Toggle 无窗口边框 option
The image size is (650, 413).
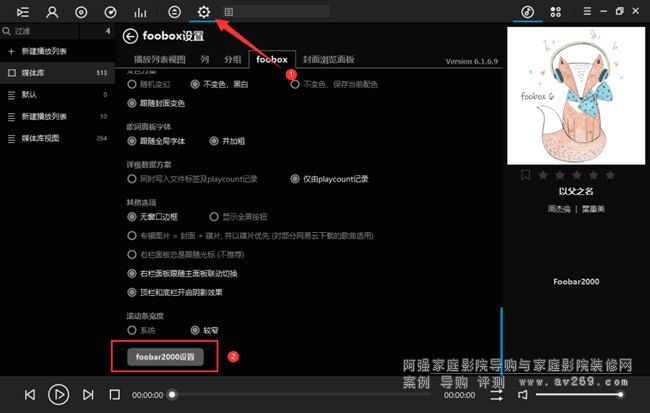(132, 216)
